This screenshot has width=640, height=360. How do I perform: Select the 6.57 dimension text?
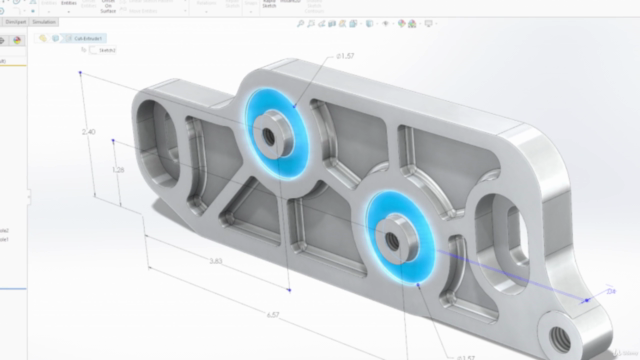(273, 315)
